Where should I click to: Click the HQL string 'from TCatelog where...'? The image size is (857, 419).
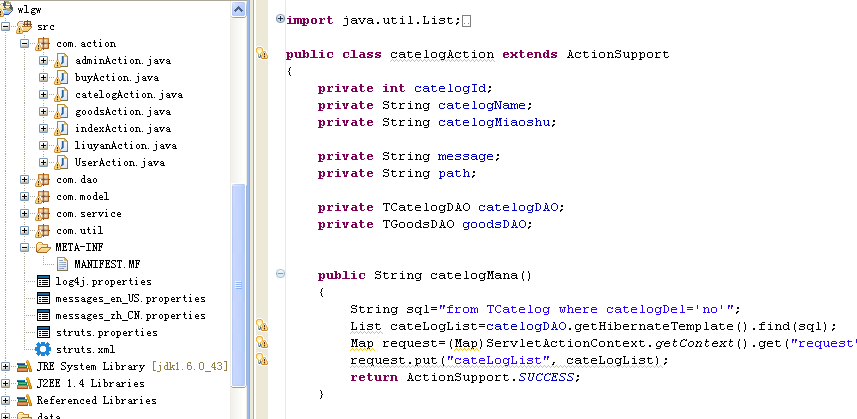pos(585,309)
